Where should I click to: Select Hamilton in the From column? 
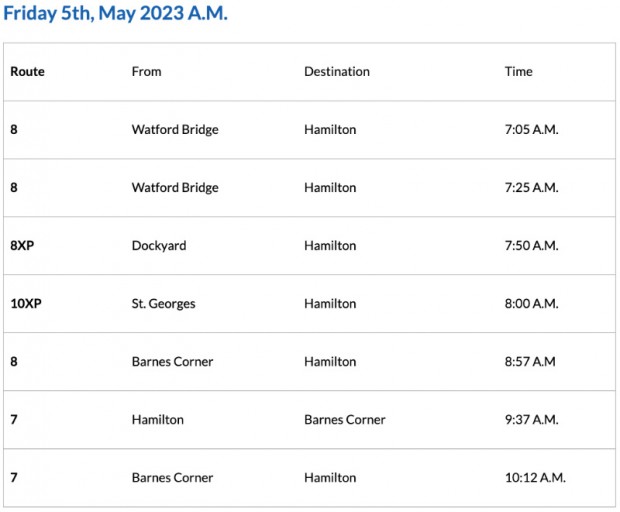pyautogui.click(x=158, y=420)
